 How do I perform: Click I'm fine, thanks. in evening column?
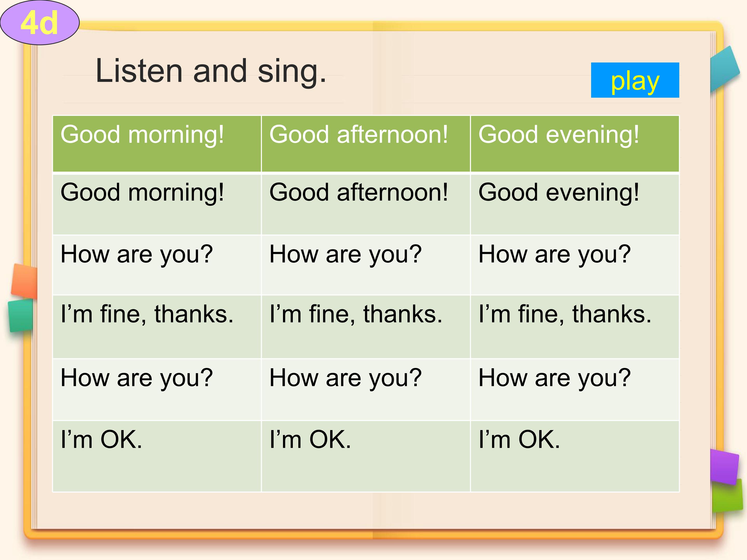pos(565,314)
